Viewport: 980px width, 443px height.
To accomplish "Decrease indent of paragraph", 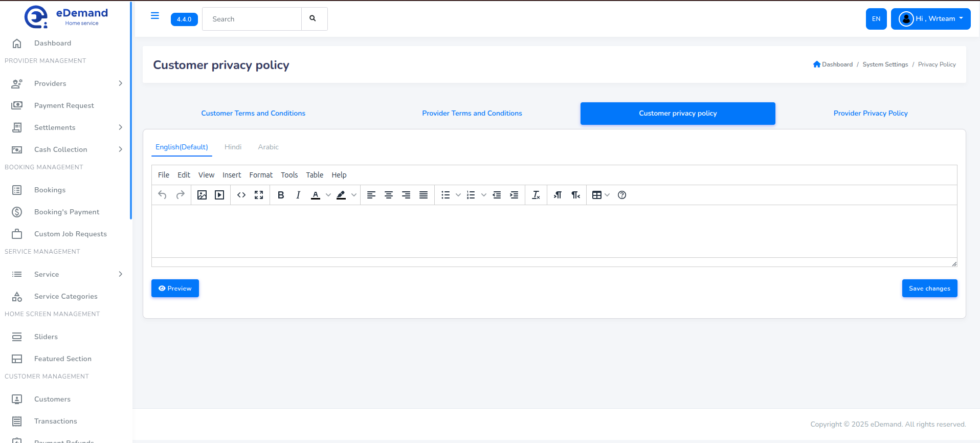I will [x=497, y=195].
